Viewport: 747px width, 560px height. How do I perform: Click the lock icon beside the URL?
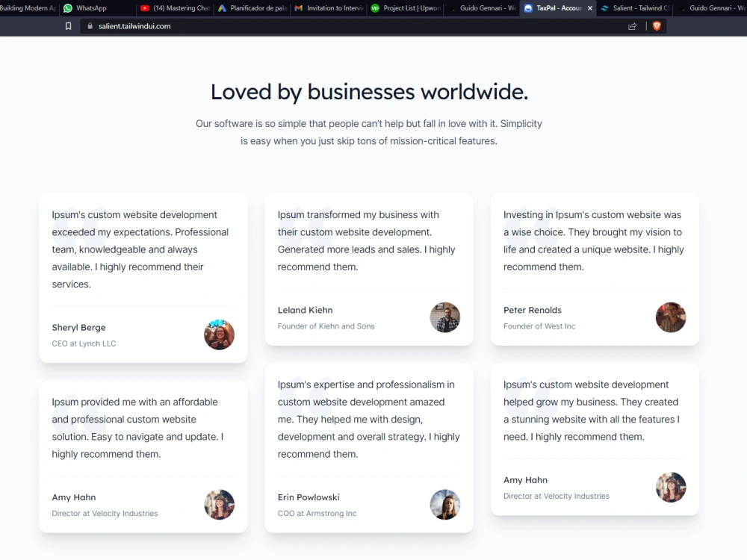pyautogui.click(x=90, y=26)
